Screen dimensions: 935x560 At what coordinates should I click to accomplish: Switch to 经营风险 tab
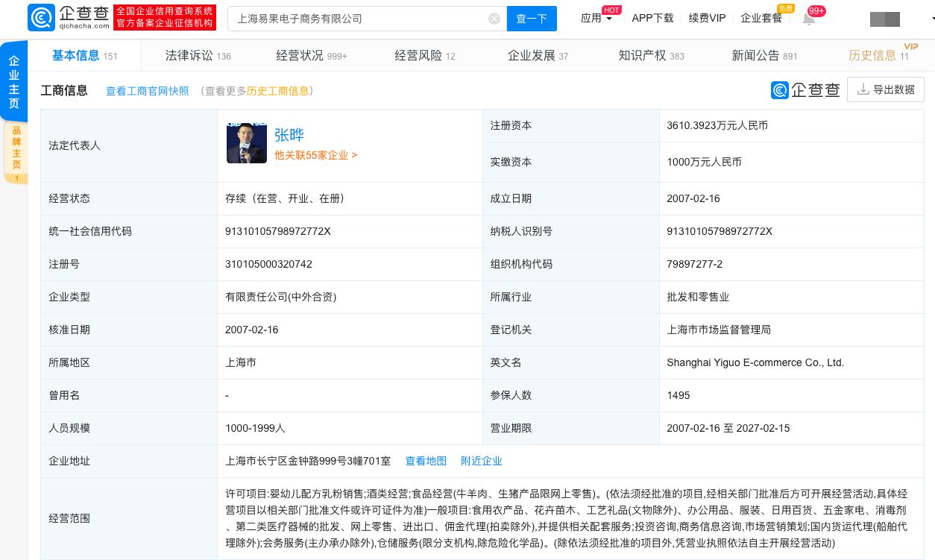pos(424,55)
